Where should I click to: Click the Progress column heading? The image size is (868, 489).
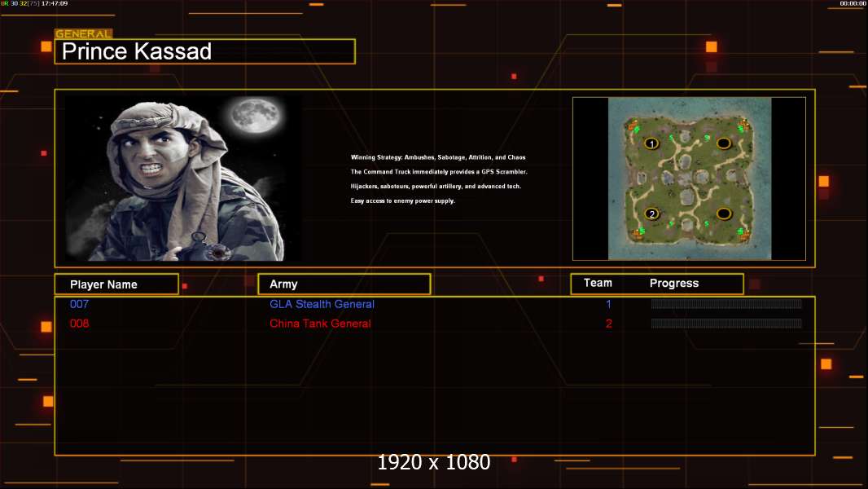673,283
